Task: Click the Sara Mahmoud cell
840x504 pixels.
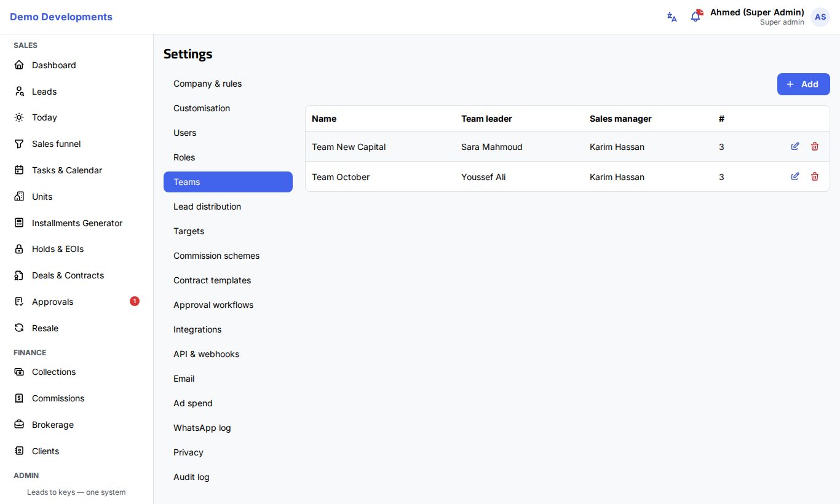Action: coord(492,147)
